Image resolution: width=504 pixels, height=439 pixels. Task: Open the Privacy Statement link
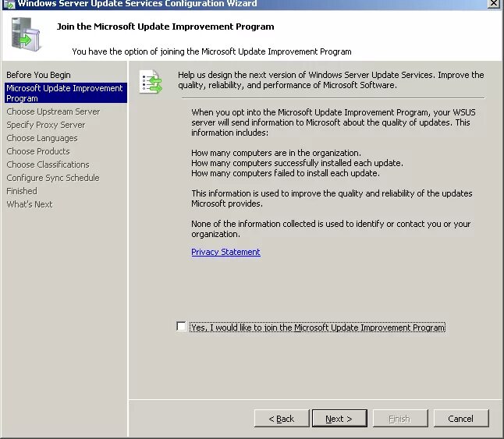[x=225, y=252]
